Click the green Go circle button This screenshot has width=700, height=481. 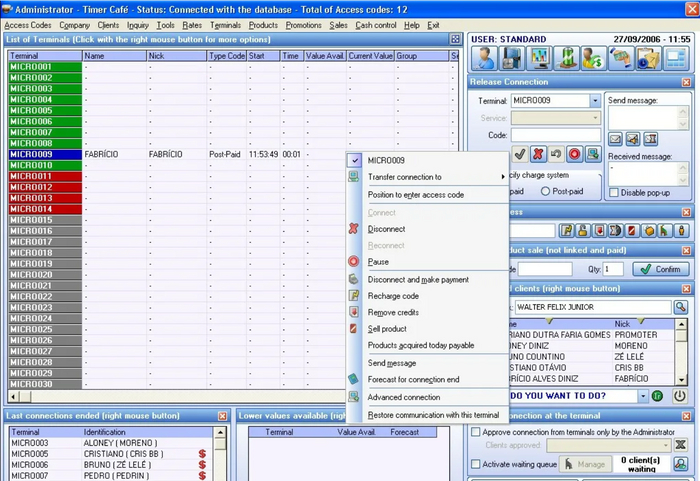(657, 396)
